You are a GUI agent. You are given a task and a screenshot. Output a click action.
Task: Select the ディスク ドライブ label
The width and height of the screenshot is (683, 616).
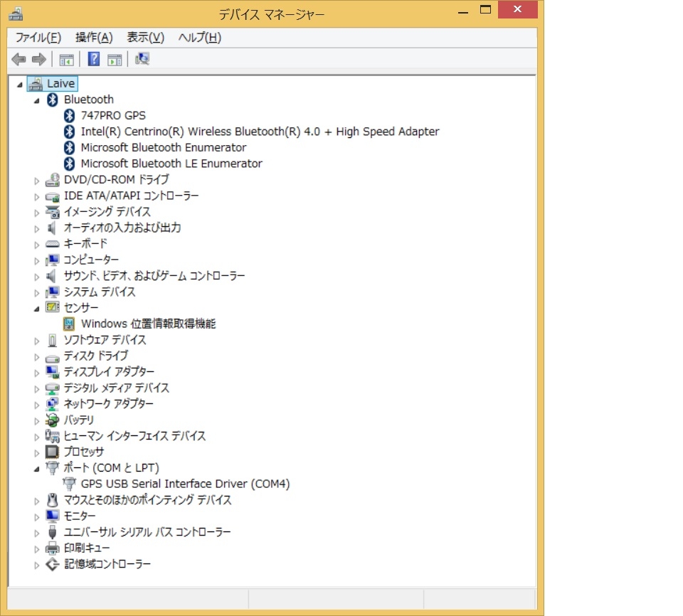pyautogui.click(x=96, y=356)
